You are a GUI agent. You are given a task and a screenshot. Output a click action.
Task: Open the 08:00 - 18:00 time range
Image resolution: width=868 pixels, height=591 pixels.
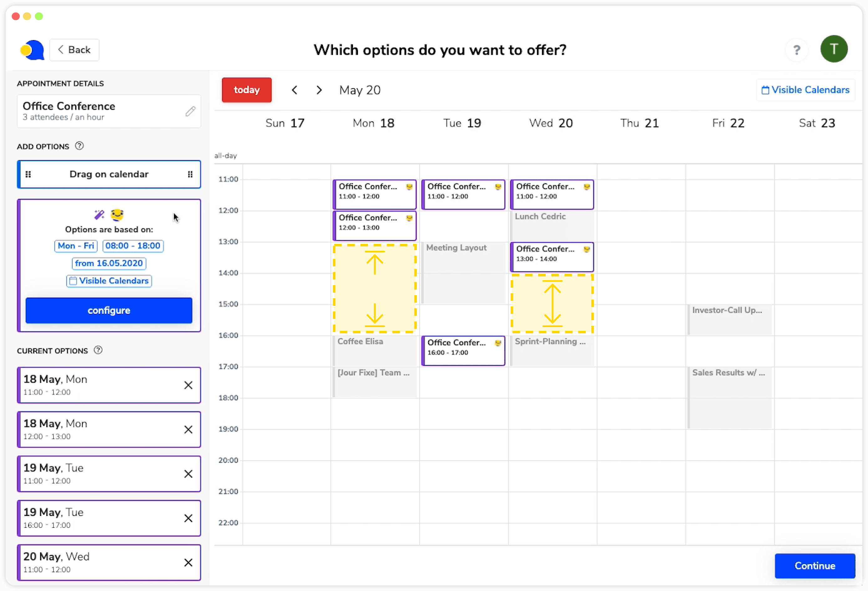[133, 246]
